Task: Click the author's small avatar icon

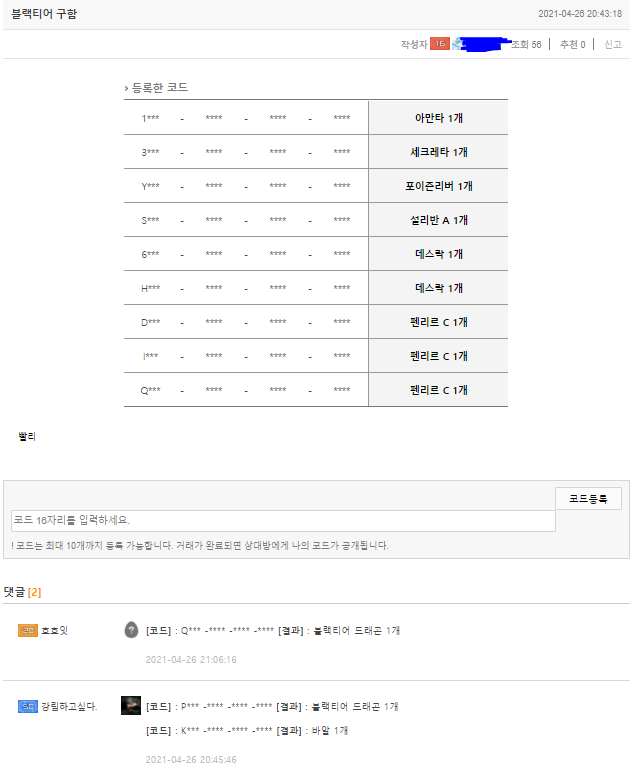Action: (x=458, y=44)
